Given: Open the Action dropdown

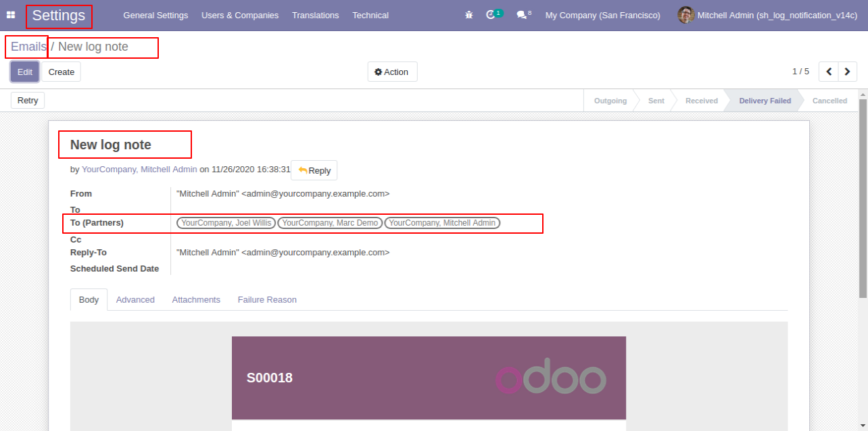Looking at the screenshot, I should 392,72.
